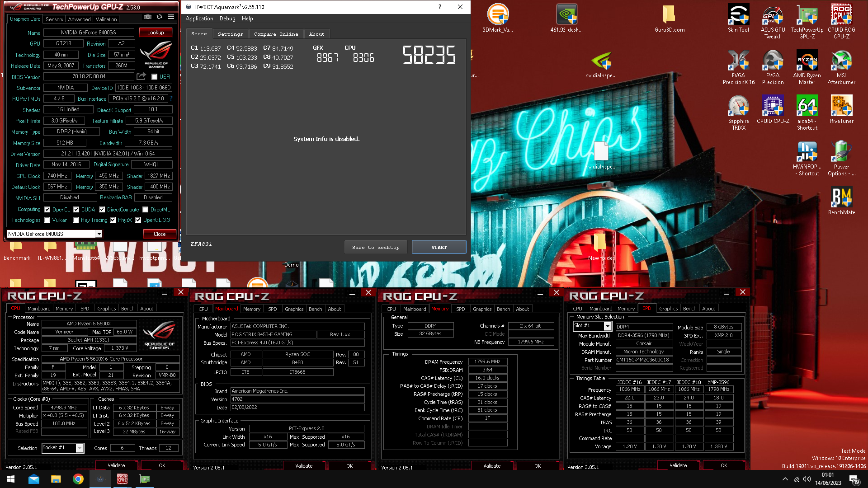The width and height of the screenshot is (868, 488).
Task: Open 3DMark_Va... desktop shortcut
Action: (x=498, y=18)
